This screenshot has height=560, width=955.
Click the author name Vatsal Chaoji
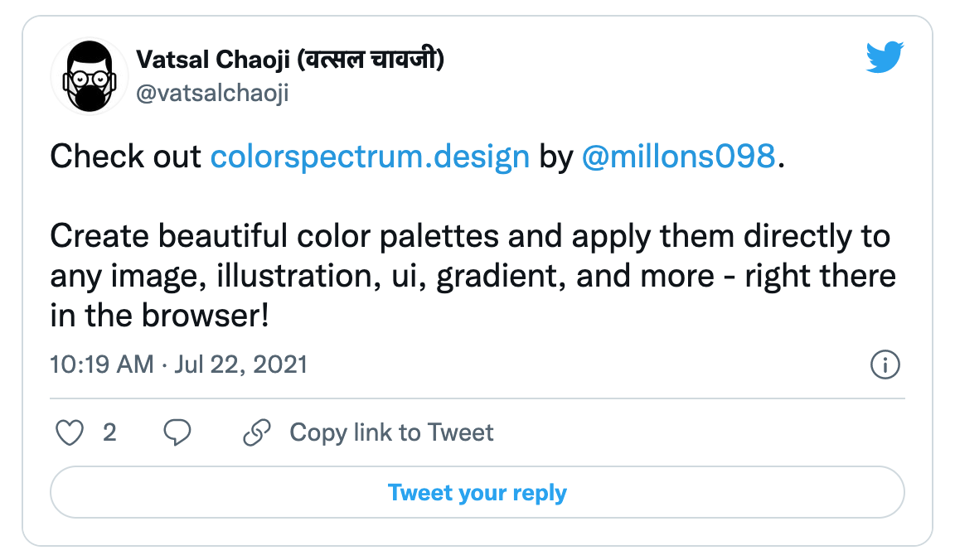tap(212, 60)
